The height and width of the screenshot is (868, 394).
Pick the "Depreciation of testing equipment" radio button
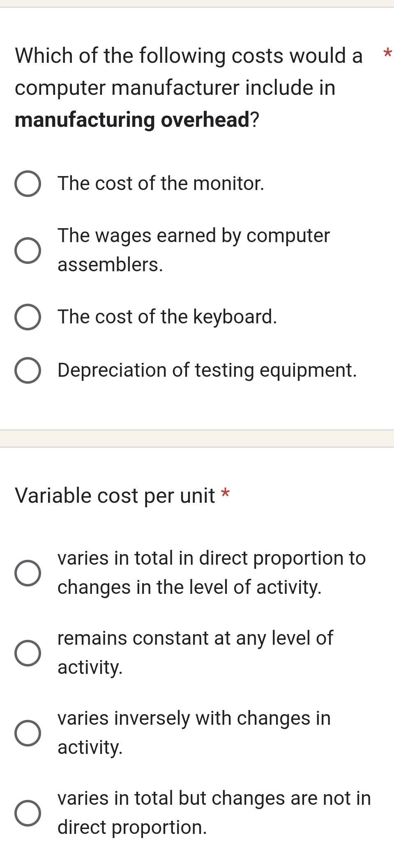coord(28,371)
